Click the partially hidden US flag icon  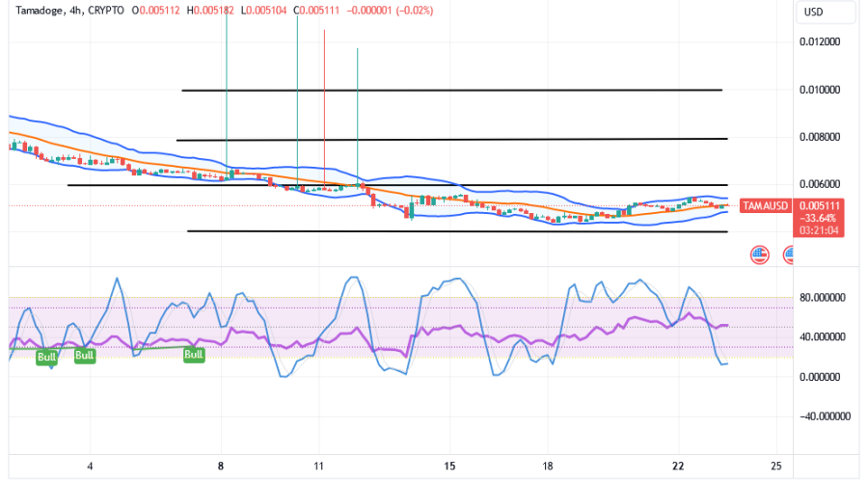coord(788,254)
